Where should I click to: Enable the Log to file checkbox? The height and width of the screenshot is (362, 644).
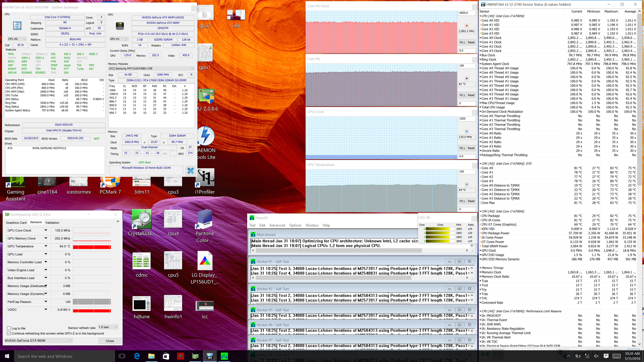click(9, 328)
